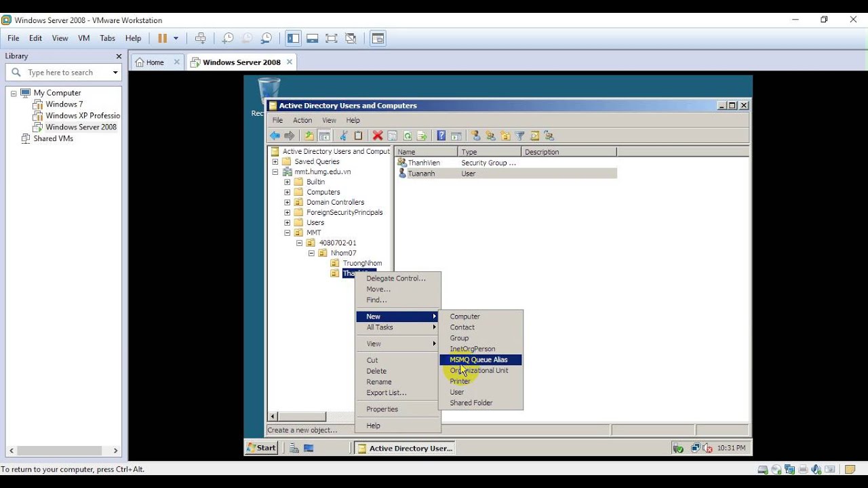Collapse My Computer in Library tree

[x=14, y=93]
